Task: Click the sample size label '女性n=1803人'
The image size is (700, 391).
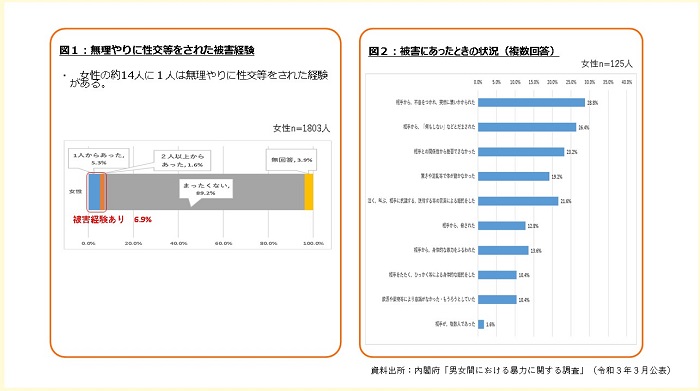Action: 301,129
